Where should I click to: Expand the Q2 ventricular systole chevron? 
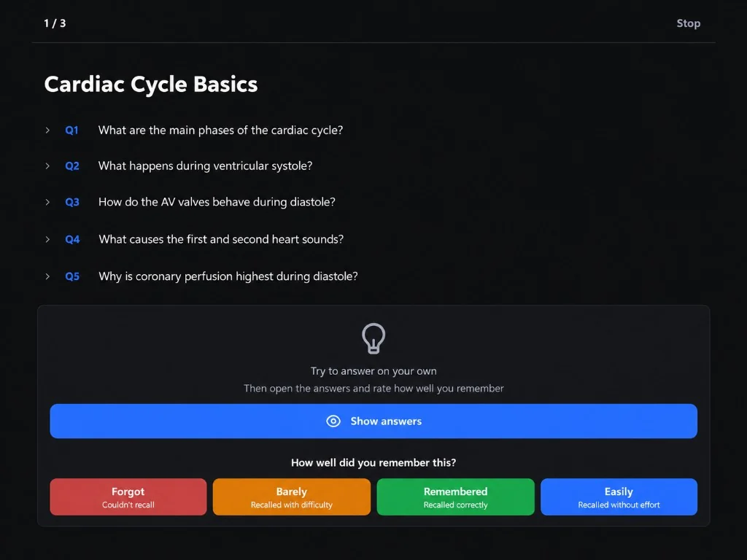point(47,166)
